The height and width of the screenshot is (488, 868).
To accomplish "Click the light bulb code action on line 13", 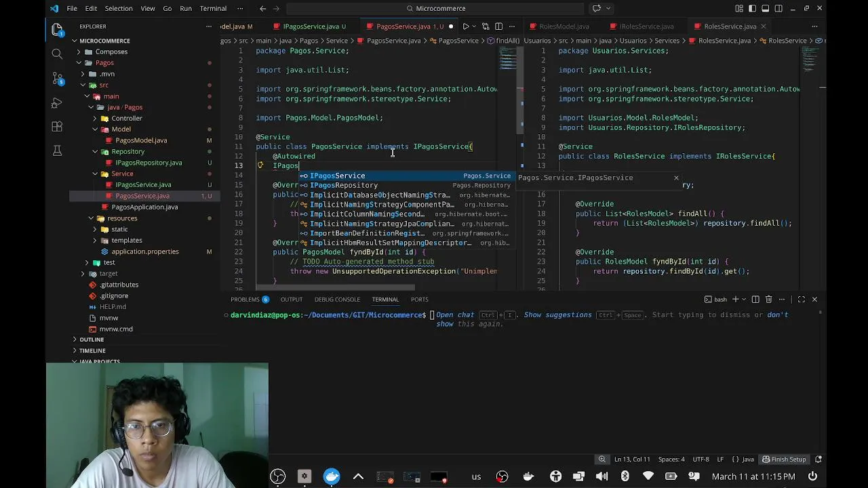I will (260, 165).
